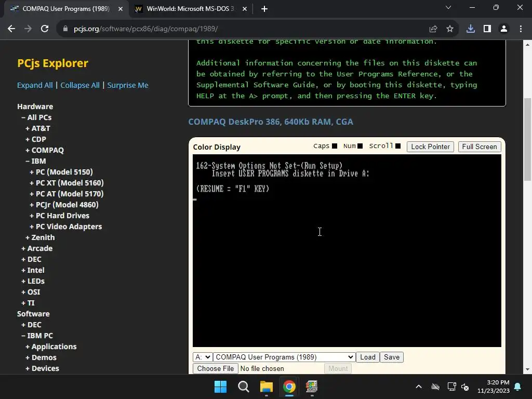Image resolution: width=532 pixels, height=399 pixels.
Task: Reload the pcjs.org page
Action: click(45, 29)
